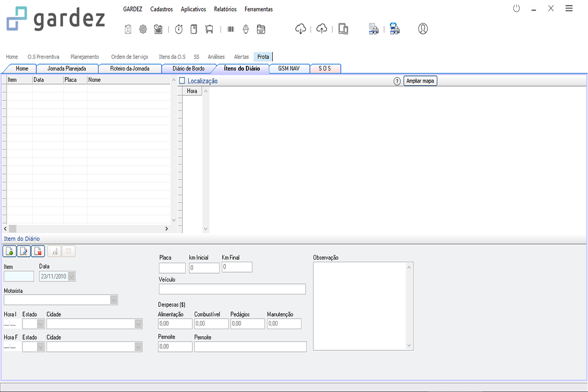Open the GARDEZ menu

coord(133,9)
